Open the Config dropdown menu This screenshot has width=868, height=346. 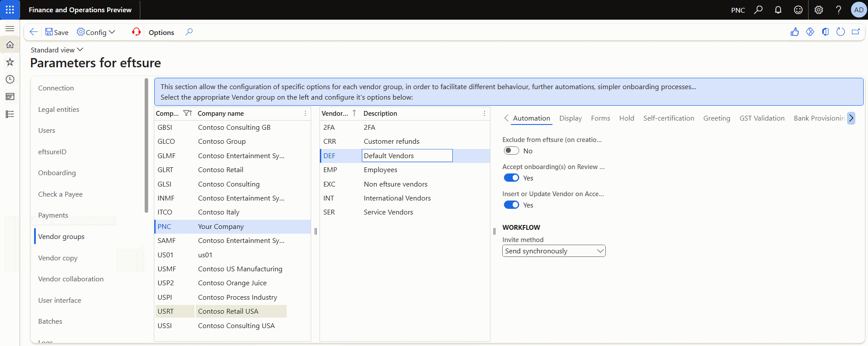point(96,32)
